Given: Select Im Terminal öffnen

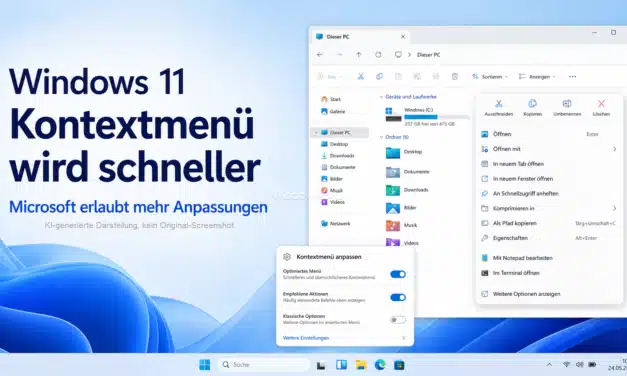Looking at the screenshot, I should [550, 273].
